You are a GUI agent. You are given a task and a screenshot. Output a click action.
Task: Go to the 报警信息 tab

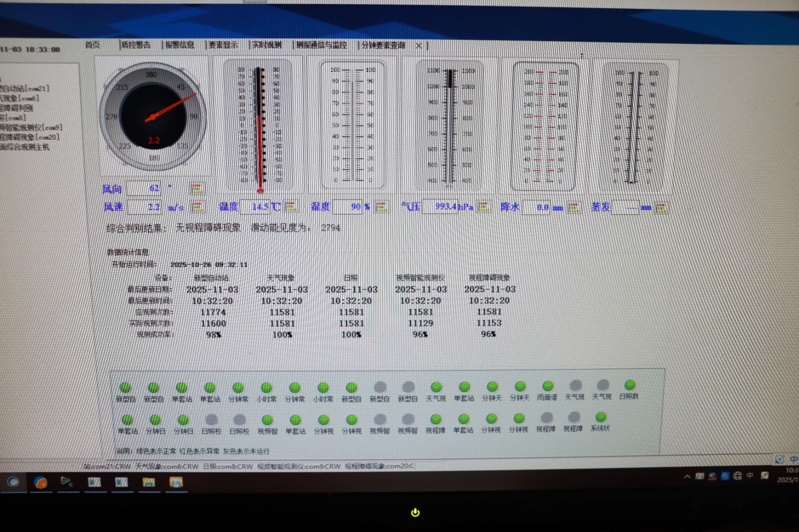coord(179,45)
